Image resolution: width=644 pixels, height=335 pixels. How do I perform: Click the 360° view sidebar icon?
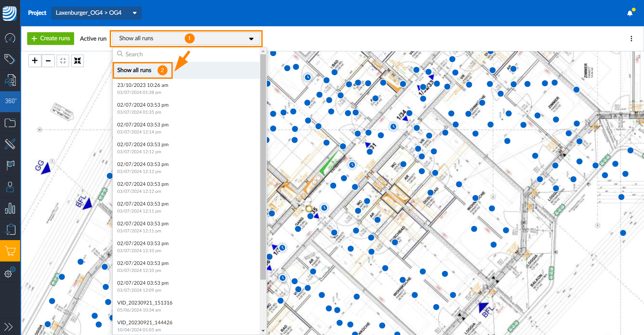10,101
